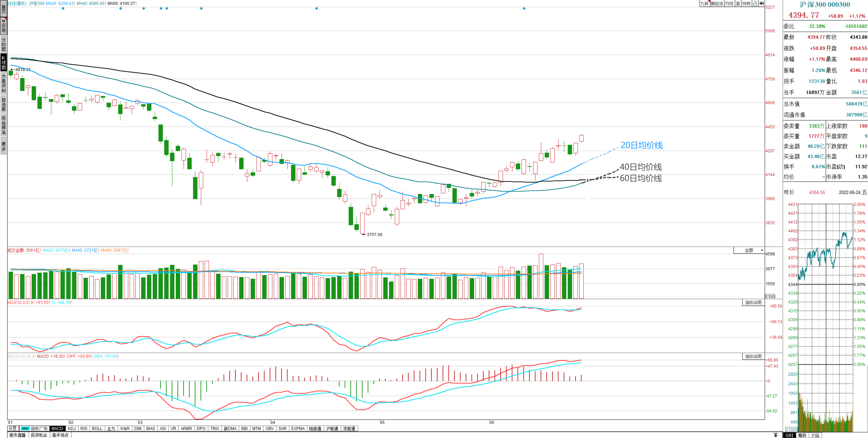Switch to the 筹码 tab
868x438 pixels.
(x=802, y=435)
